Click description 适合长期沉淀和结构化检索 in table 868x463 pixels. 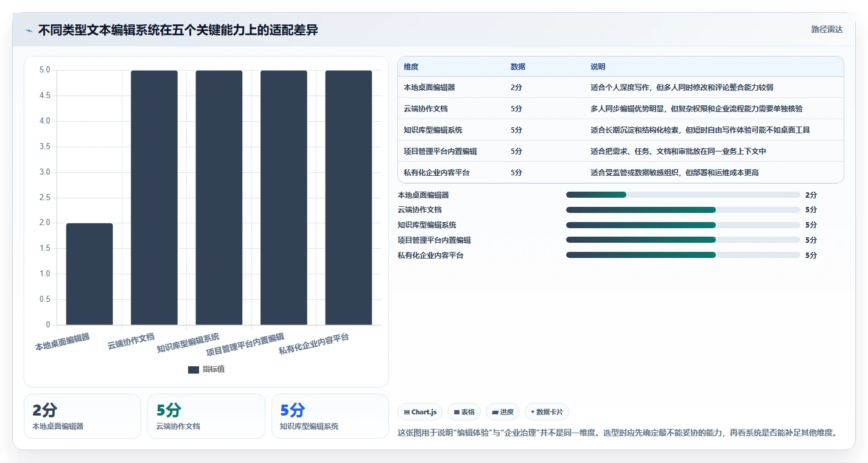click(x=700, y=130)
